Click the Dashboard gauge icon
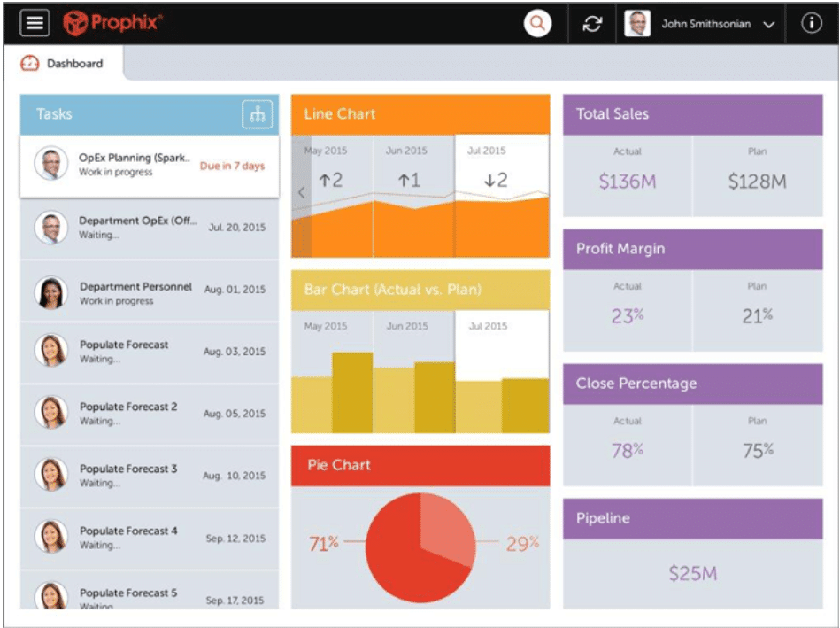Image resolution: width=840 pixels, height=628 pixels. [30, 63]
